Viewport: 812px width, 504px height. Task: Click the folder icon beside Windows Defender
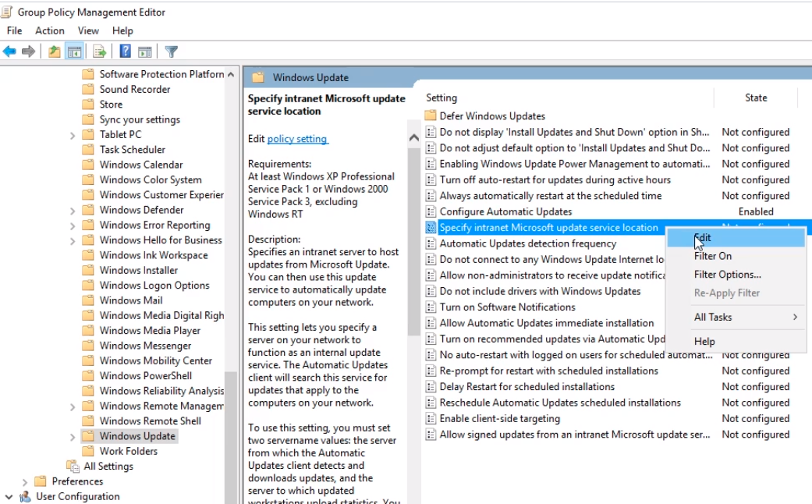[x=89, y=210]
